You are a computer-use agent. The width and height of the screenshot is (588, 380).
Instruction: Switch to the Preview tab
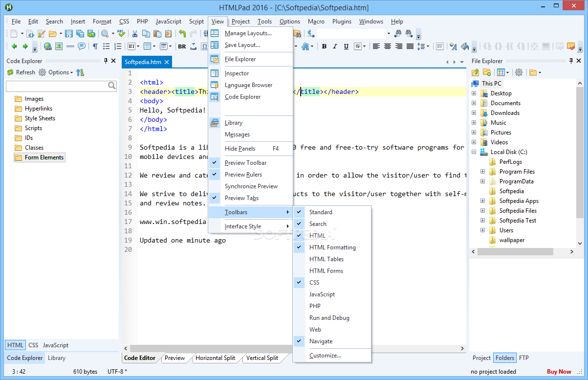[x=174, y=358]
